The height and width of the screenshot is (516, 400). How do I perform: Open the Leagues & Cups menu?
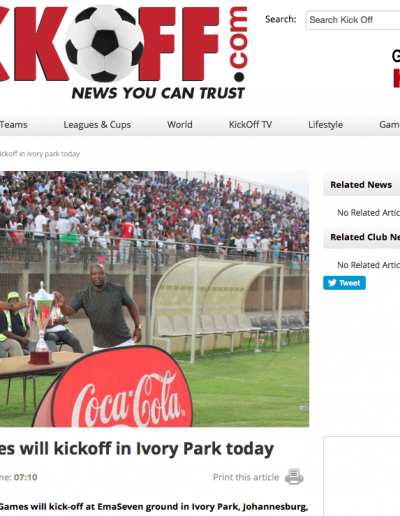97,125
